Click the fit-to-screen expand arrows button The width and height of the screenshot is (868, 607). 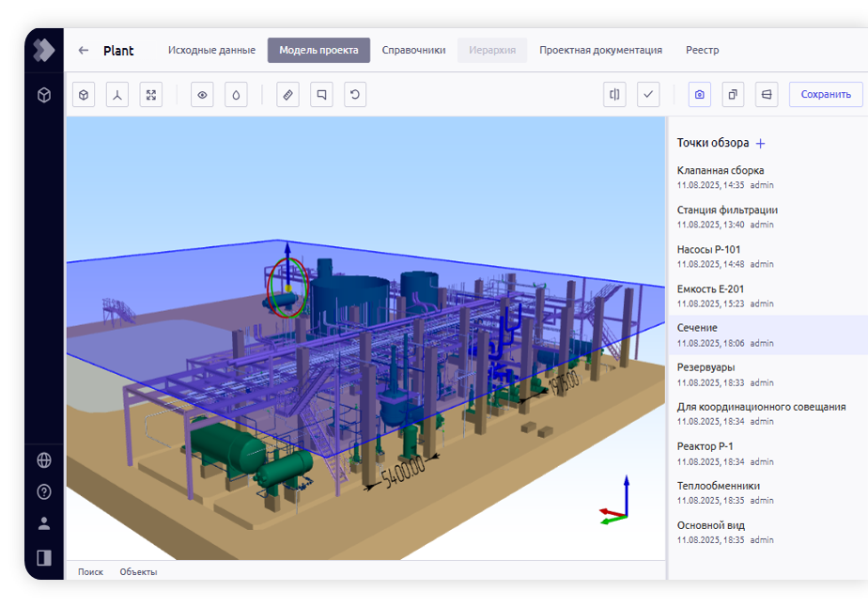coord(151,95)
